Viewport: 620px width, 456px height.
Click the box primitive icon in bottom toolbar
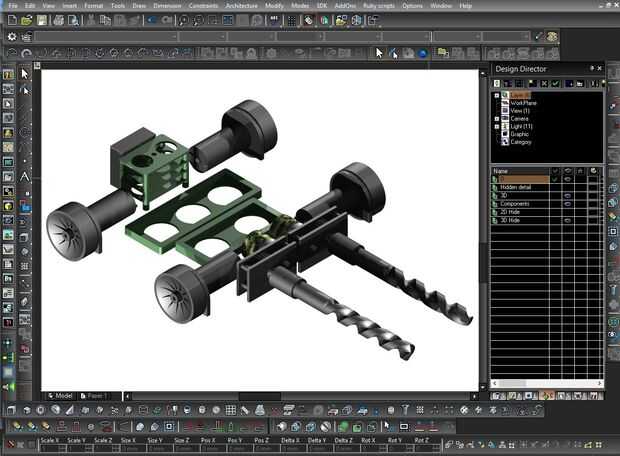coord(11,410)
